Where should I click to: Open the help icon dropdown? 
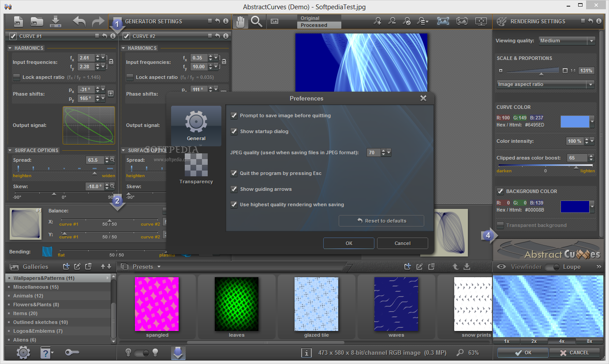click(52, 353)
